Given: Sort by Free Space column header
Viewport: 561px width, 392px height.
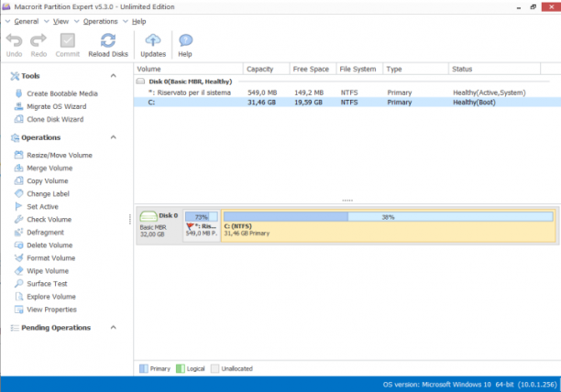Looking at the screenshot, I should click(313, 69).
